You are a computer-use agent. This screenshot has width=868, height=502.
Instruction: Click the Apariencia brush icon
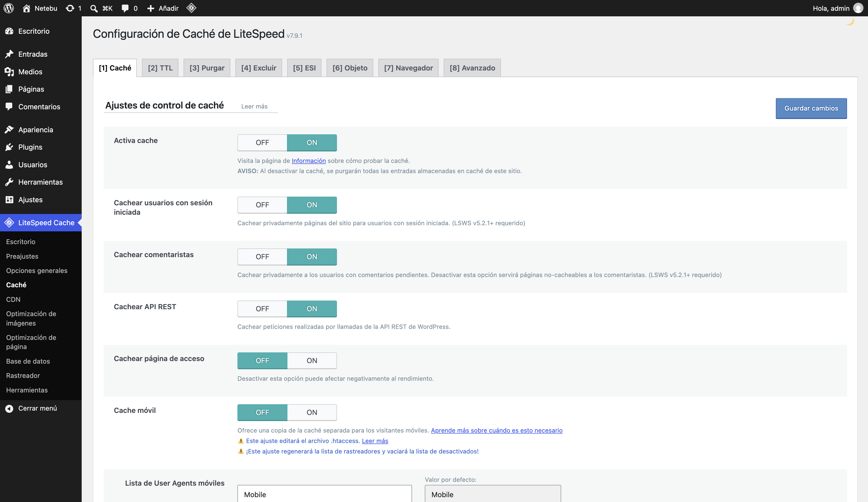click(9, 129)
